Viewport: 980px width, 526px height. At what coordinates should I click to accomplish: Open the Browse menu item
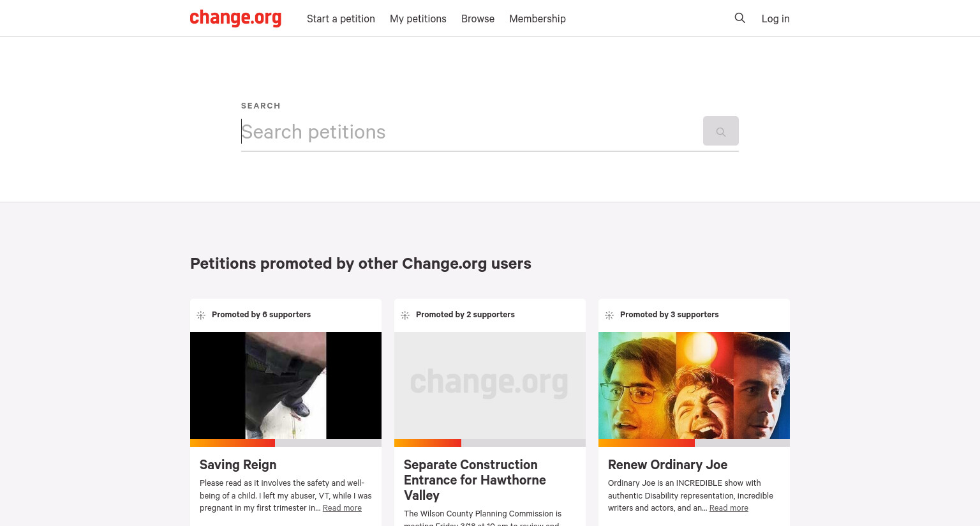click(478, 19)
